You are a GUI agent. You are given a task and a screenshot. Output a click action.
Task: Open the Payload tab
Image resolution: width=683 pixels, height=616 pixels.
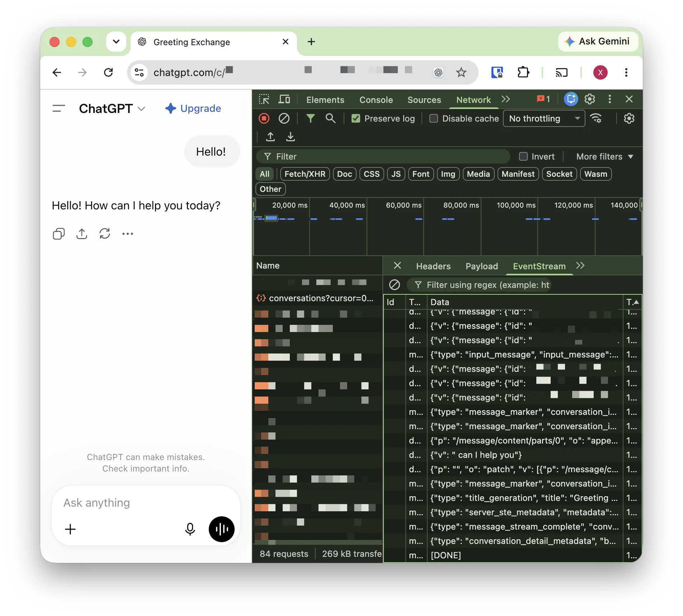pyautogui.click(x=482, y=266)
